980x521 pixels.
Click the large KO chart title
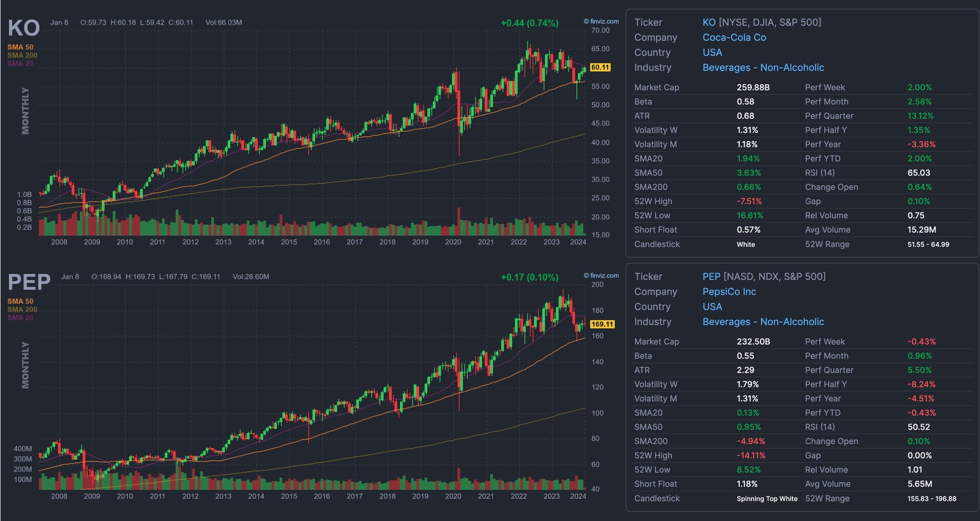[x=23, y=28]
